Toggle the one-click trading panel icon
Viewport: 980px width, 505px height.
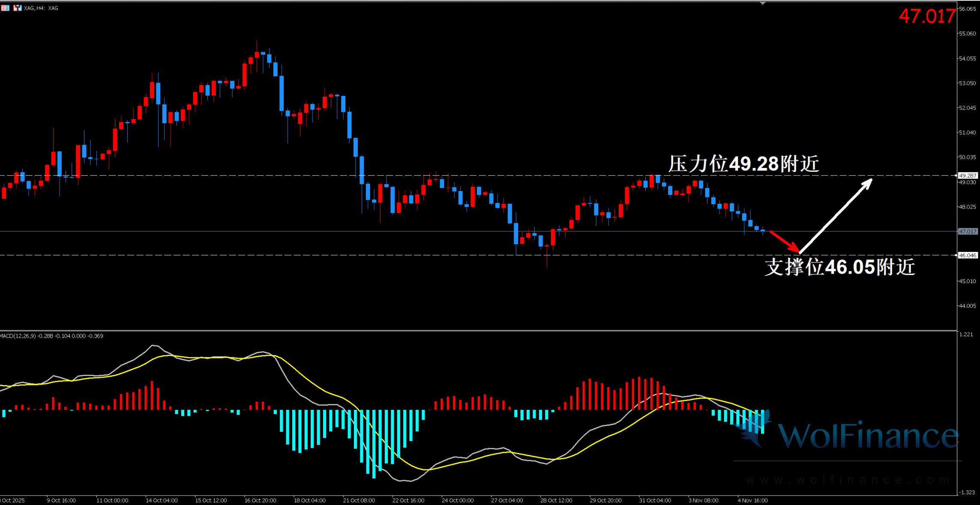[17, 8]
